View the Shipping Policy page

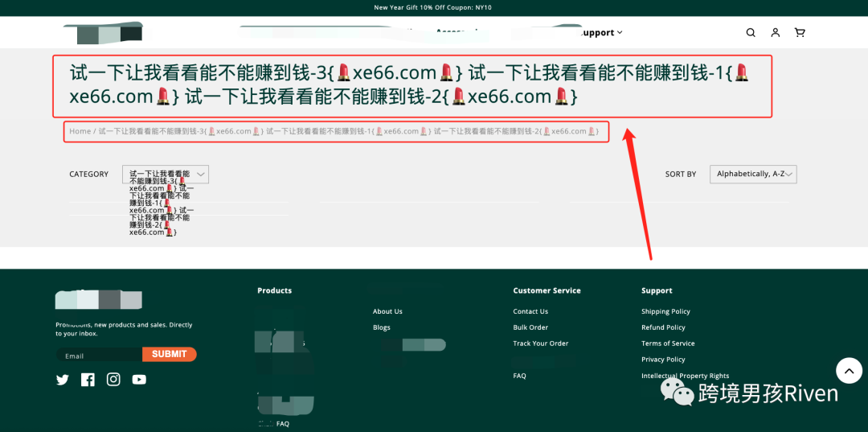[x=665, y=311]
